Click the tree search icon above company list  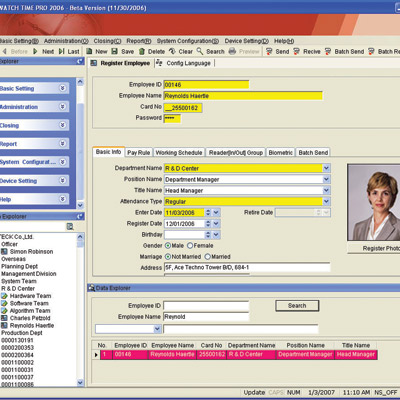click(70, 227)
